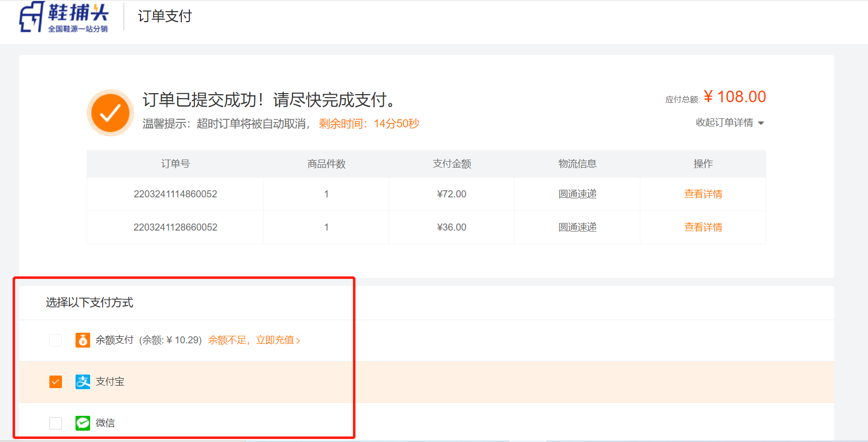Click the 订单号 column header
This screenshot has width=868, height=442.
coord(175,164)
